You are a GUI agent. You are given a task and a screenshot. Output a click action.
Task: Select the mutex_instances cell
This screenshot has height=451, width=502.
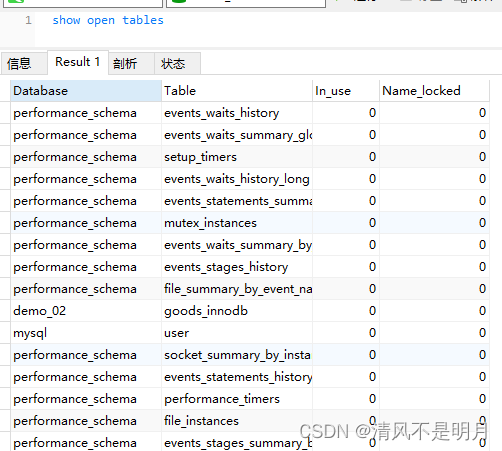[x=237, y=223]
